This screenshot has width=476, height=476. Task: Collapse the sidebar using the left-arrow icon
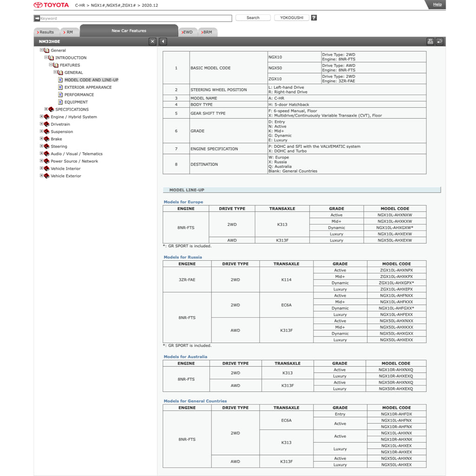point(163,41)
